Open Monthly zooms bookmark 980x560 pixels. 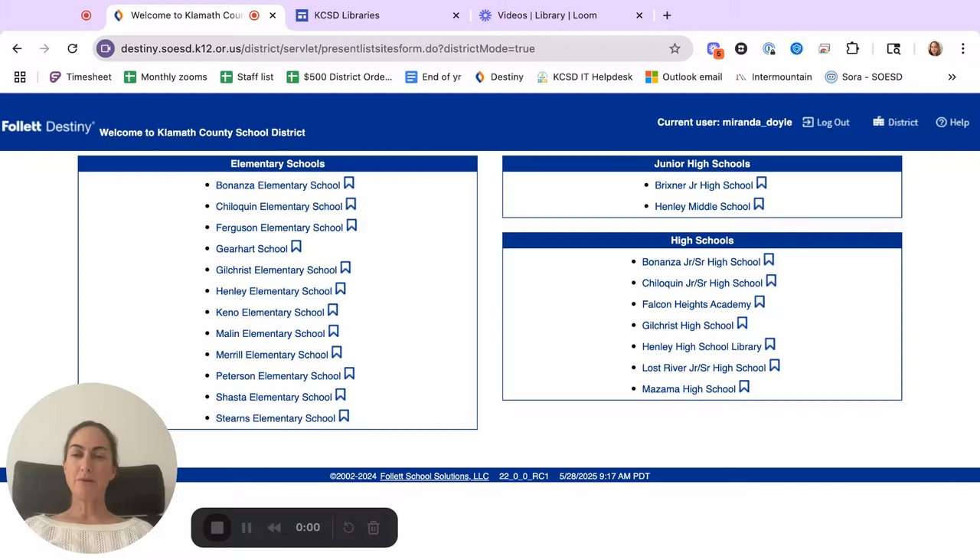165,77
